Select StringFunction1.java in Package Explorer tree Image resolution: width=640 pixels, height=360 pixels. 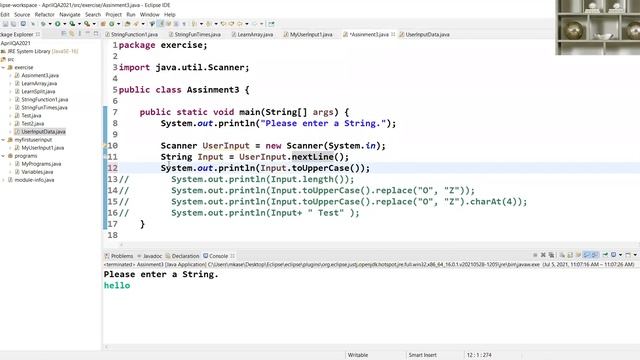(x=44, y=100)
